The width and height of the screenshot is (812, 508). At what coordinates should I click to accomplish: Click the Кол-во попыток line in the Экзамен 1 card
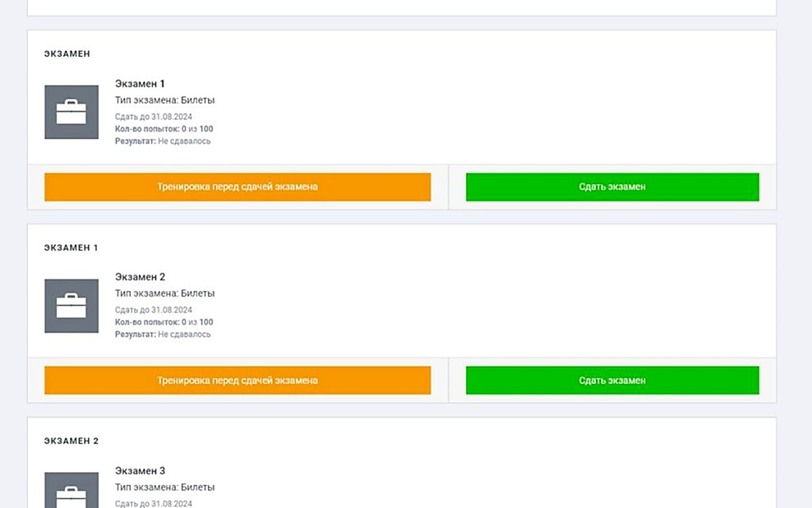pos(164,129)
